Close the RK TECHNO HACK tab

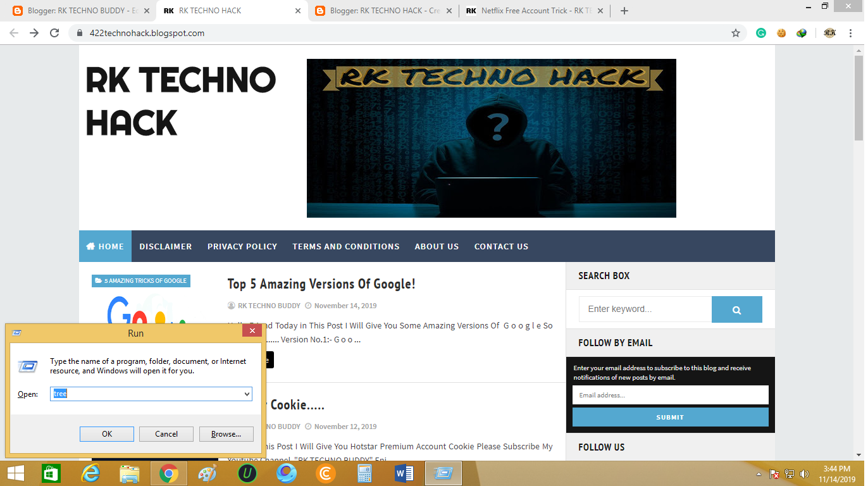[x=297, y=11]
